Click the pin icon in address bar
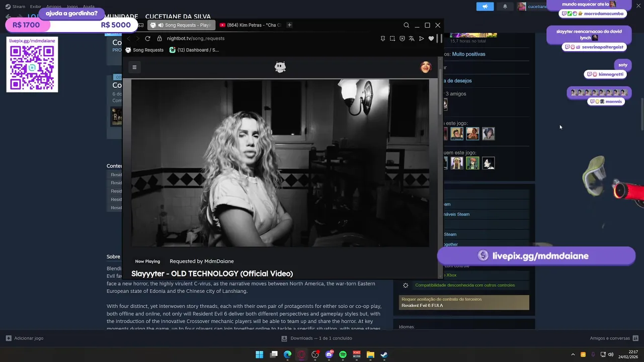Screen dimensions: 644x362 pos(383,38)
